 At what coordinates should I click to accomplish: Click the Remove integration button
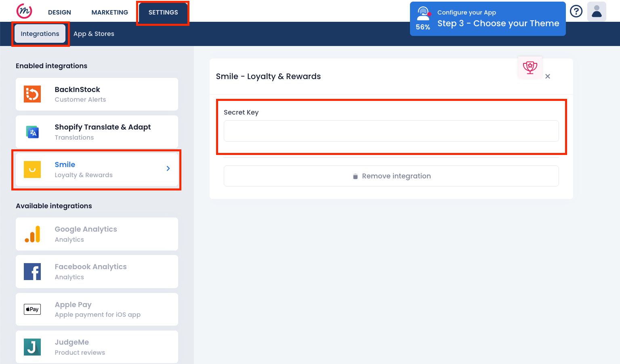[x=391, y=176]
